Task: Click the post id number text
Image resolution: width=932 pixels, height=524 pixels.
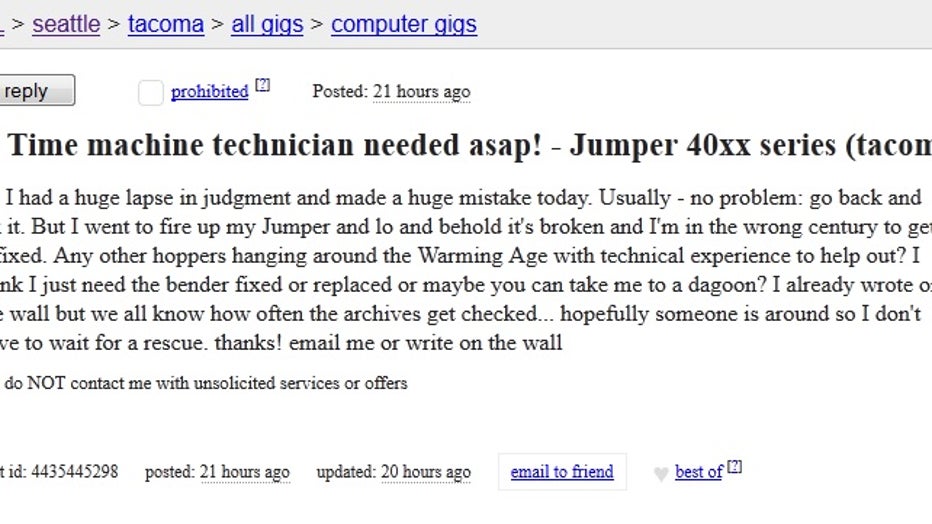Action: [x=74, y=472]
